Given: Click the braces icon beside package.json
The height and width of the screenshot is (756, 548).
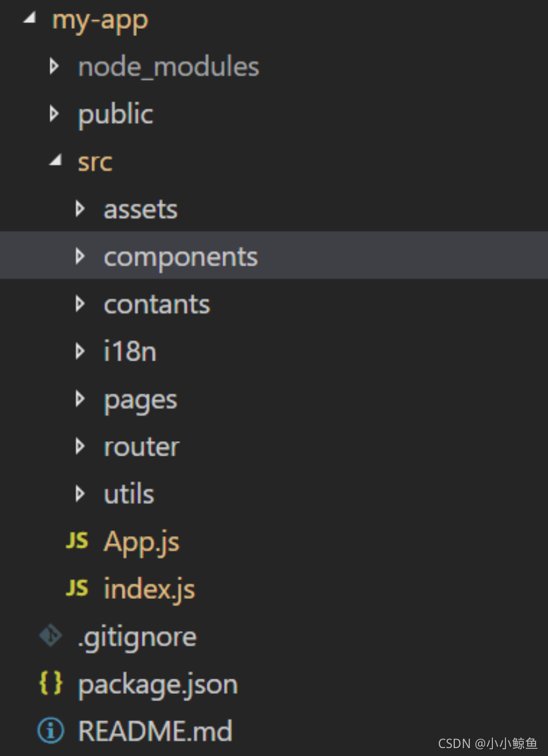Looking at the screenshot, I should [50, 683].
